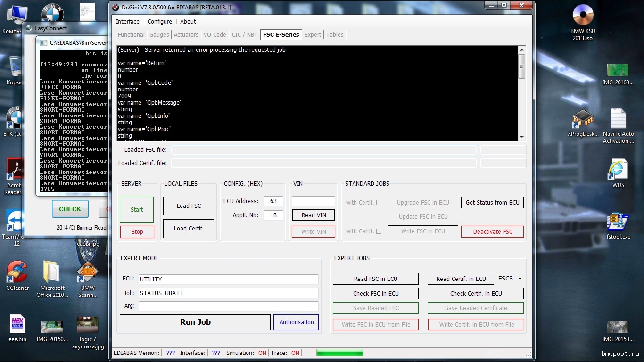Open the NaviTelAuto Activation file icon

pyautogui.click(x=618, y=119)
